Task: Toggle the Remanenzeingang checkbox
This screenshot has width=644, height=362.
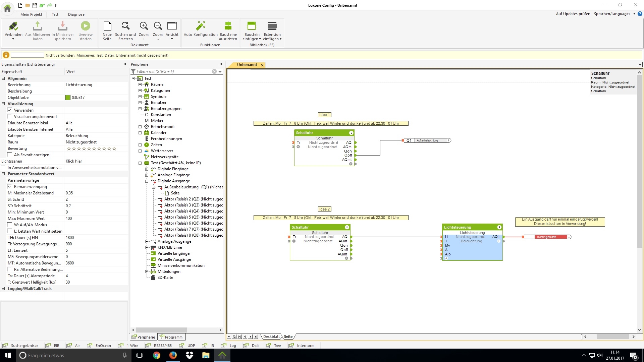Action: point(10,187)
